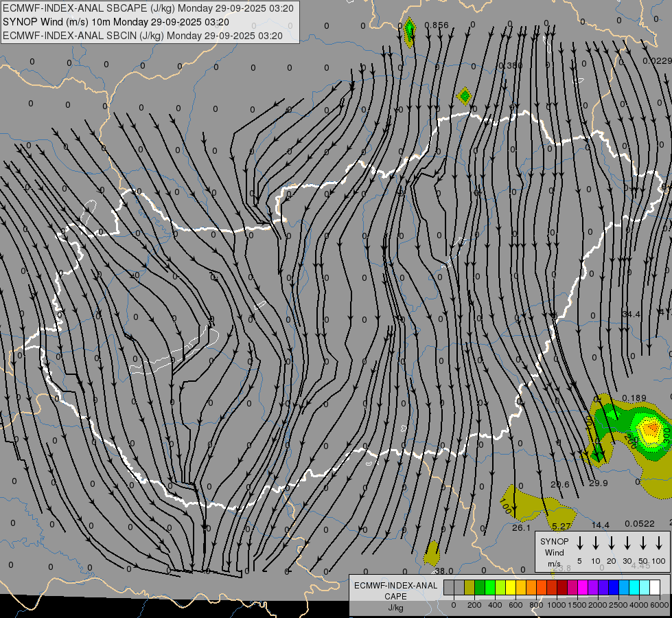672x618 pixels.
Task: Click the SYNOP Wind 10m title line
Action: (116, 22)
